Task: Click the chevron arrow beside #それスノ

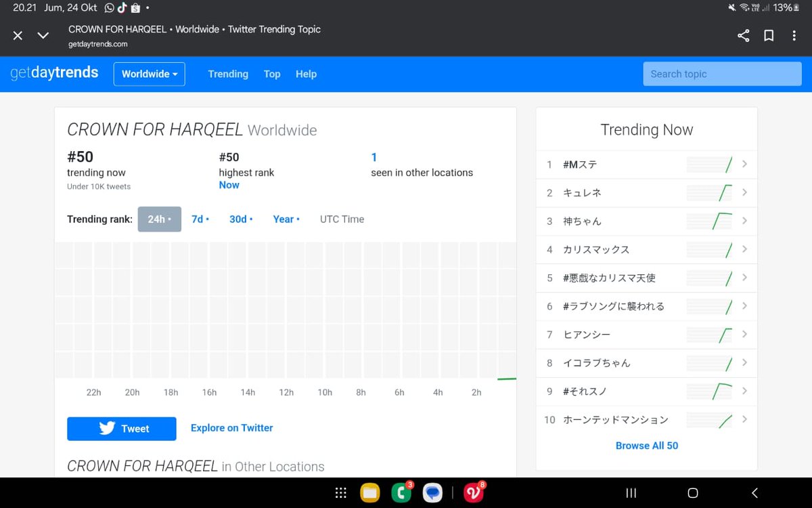Action: coord(744,391)
